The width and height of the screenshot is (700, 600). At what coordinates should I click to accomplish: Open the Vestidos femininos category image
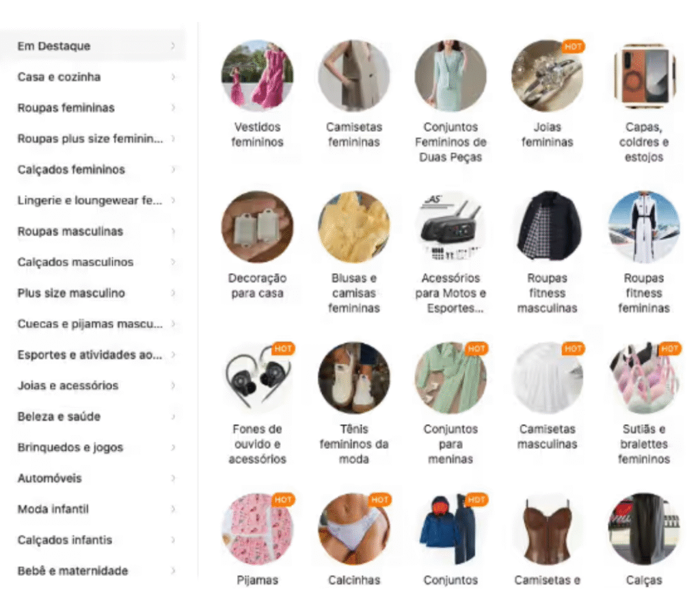click(257, 75)
